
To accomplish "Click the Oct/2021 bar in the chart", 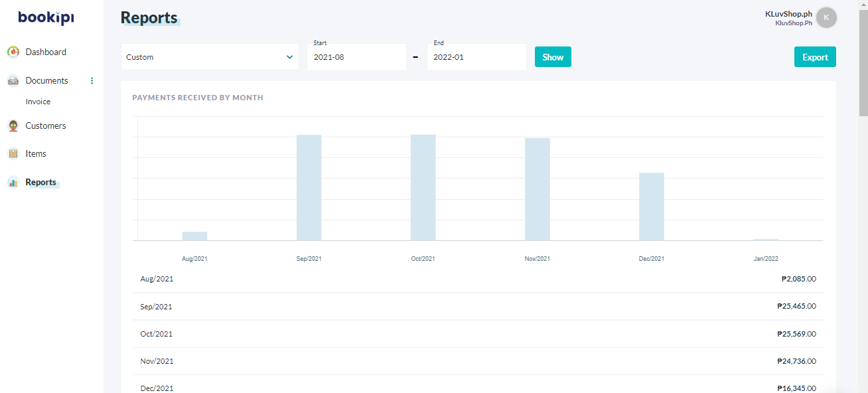I will pyautogui.click(x=423, y=187).
